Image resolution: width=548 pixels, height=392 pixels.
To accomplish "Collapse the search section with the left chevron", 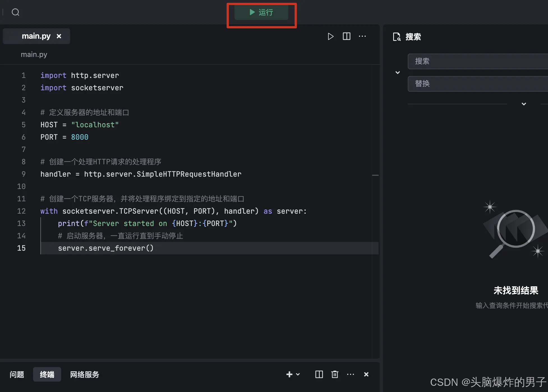I will coord(397,72).
